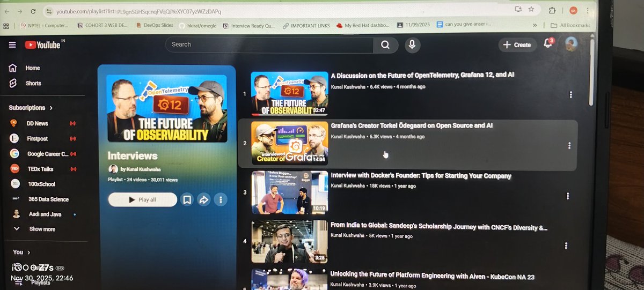Viewport: 644px width, 290px height.
Task: Open the Creator of Grafana video thumbnail
Action: click(x=290, y=144)
